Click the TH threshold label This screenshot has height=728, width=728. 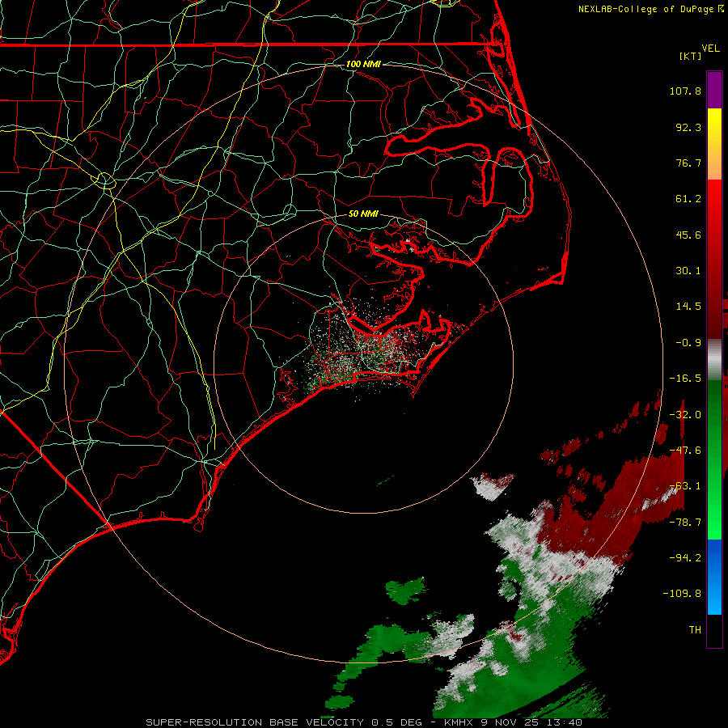[695, 630]
